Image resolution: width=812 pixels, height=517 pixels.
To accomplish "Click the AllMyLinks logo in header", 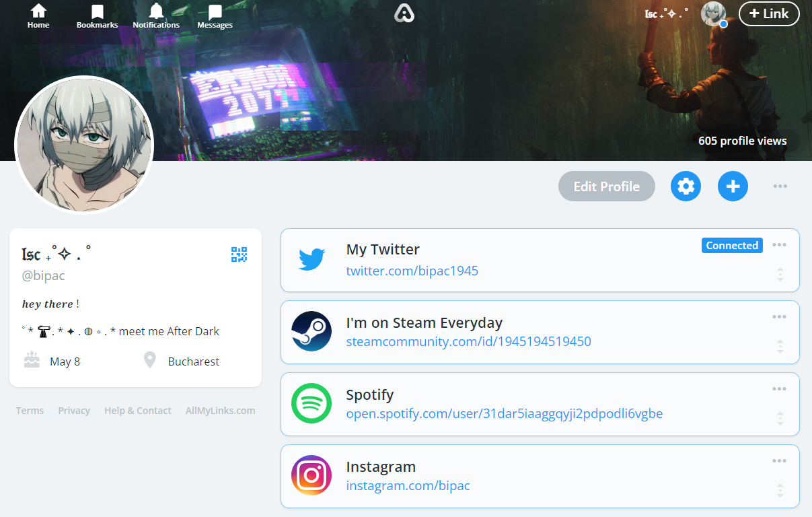I will [x=404, y=13].
